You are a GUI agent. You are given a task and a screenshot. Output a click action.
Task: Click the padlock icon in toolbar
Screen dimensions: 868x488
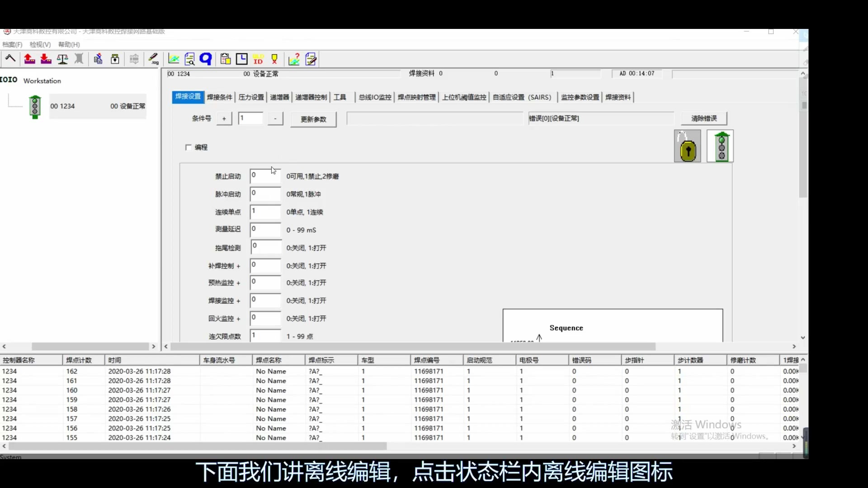coord(115,59)
